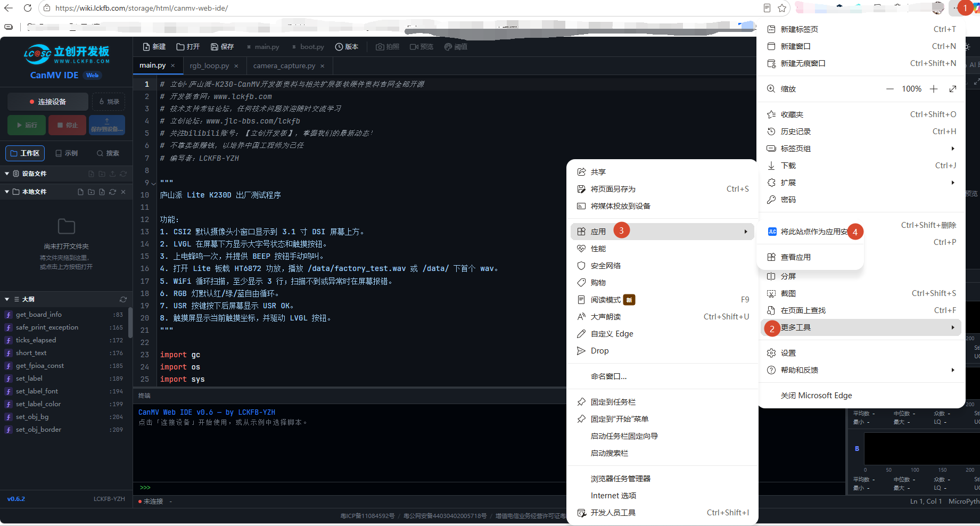Toggle code fold arrow at line 9
Screen dimensions: 980x526
(x=154, y=183)
